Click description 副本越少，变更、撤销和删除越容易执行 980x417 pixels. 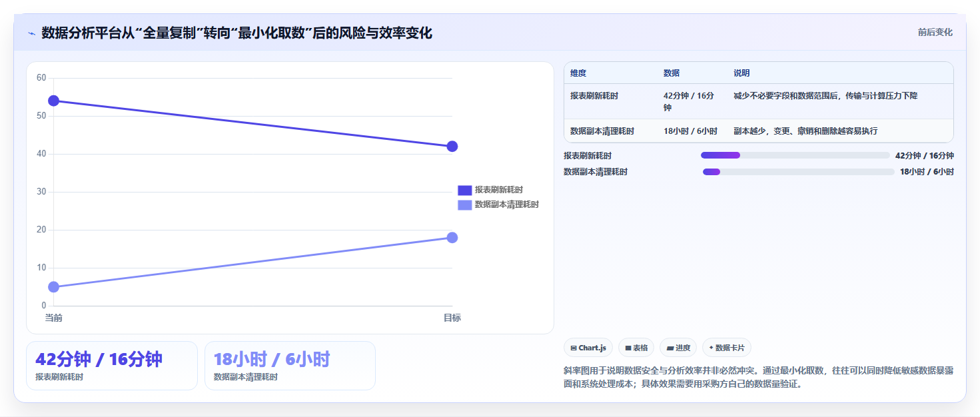click(805, 131)
